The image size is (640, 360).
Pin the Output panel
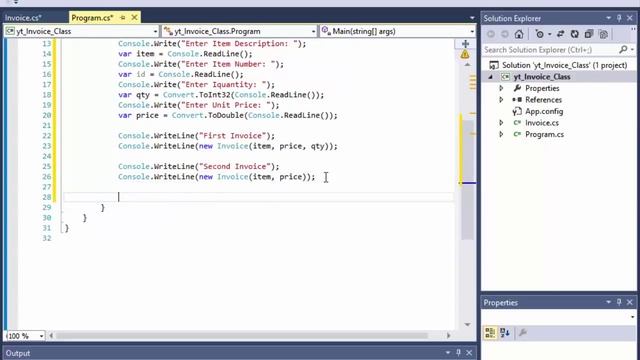click(458, 353)
